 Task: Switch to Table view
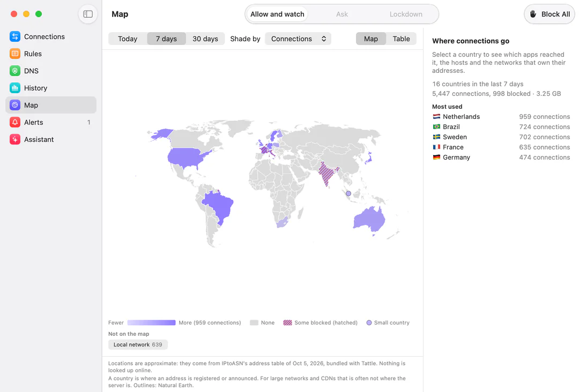point(401,39)
